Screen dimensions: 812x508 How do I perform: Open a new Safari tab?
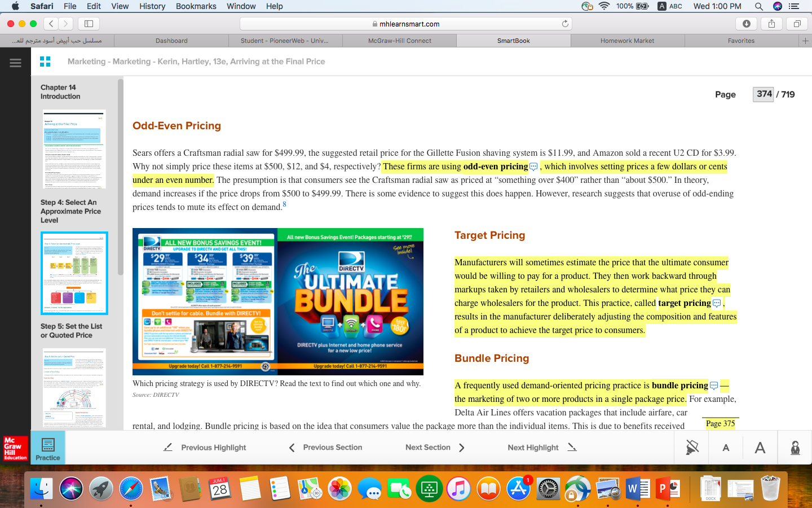tap(805, 41)
